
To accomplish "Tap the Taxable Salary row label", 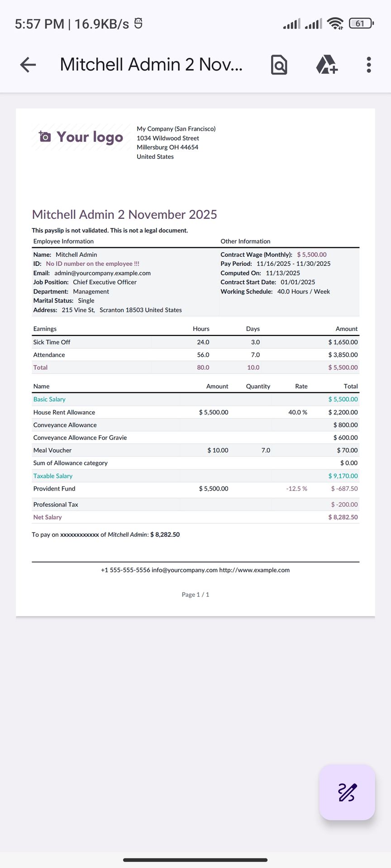I will click(53, 476).
